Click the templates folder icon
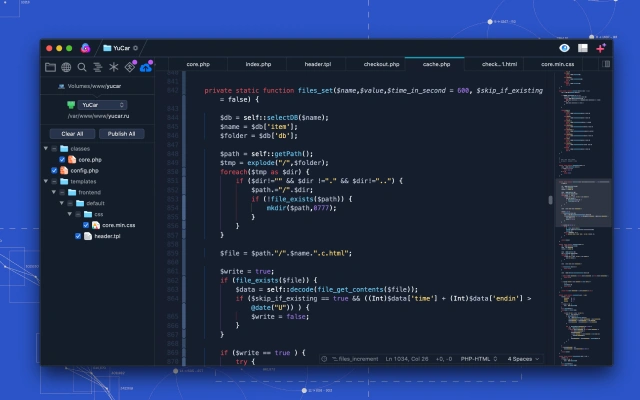The image size is (640, 400). (x=64, y=181)
